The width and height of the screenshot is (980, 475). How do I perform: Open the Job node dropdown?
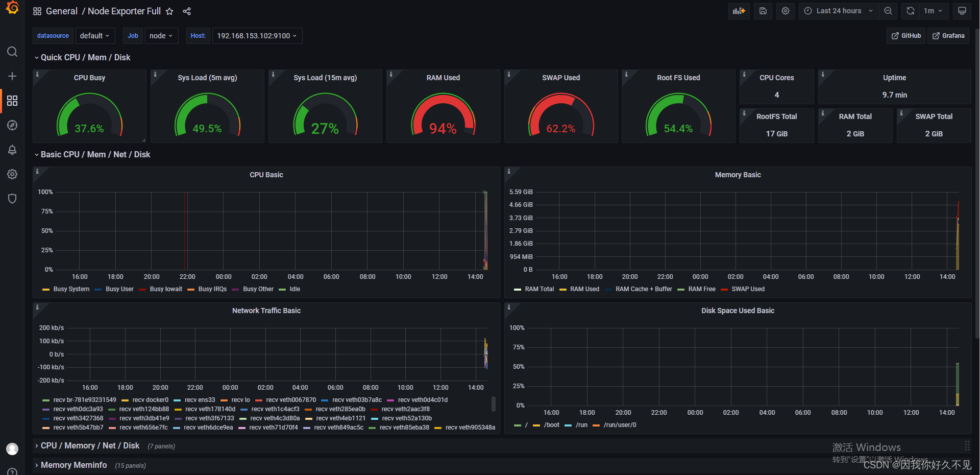(x=161, y=36)
